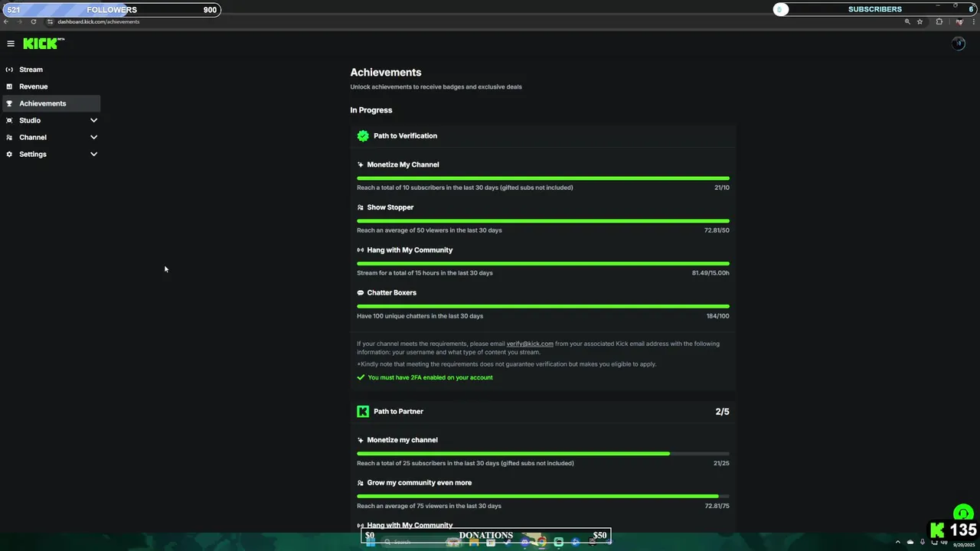Open the Revenue page in sidebar
The image size is (980, 551).
tap(51, 86)
